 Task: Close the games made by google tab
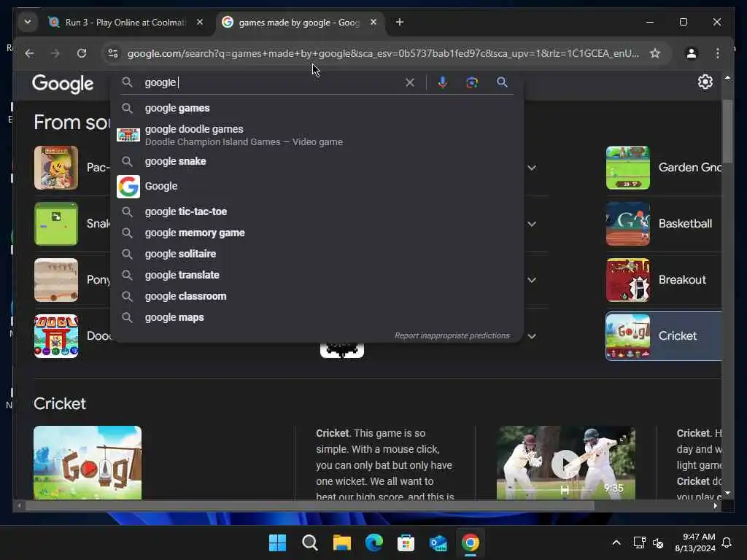point(373,22)
